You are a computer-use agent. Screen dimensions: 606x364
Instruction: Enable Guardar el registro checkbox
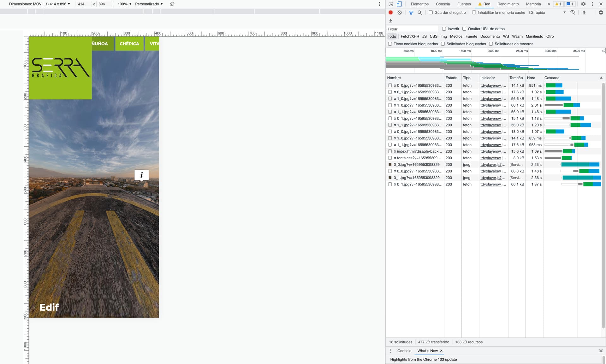[431, 13]
